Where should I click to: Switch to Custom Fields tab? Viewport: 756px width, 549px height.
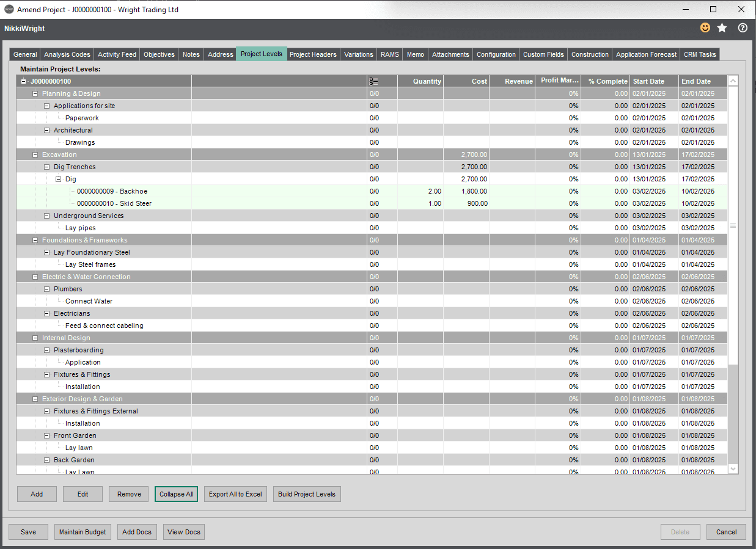543,54
